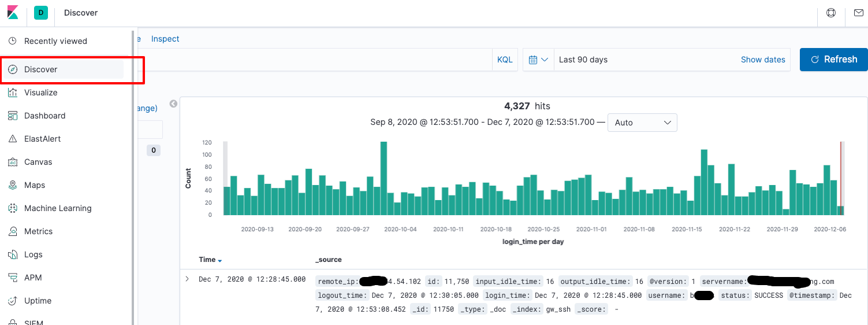Click the Kibana logo icon
The height and width of the screenshot is (325, 868).
pos(13,13)
